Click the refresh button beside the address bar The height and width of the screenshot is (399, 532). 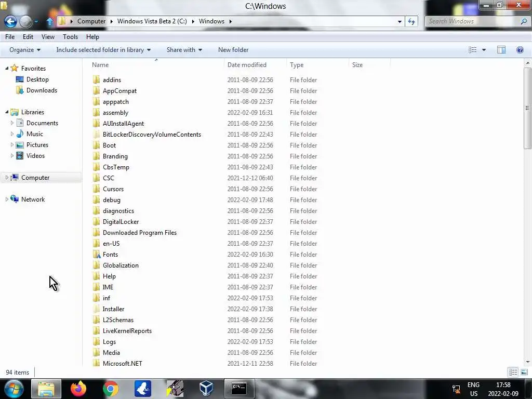pyautogui.click(x=411, y=21)
